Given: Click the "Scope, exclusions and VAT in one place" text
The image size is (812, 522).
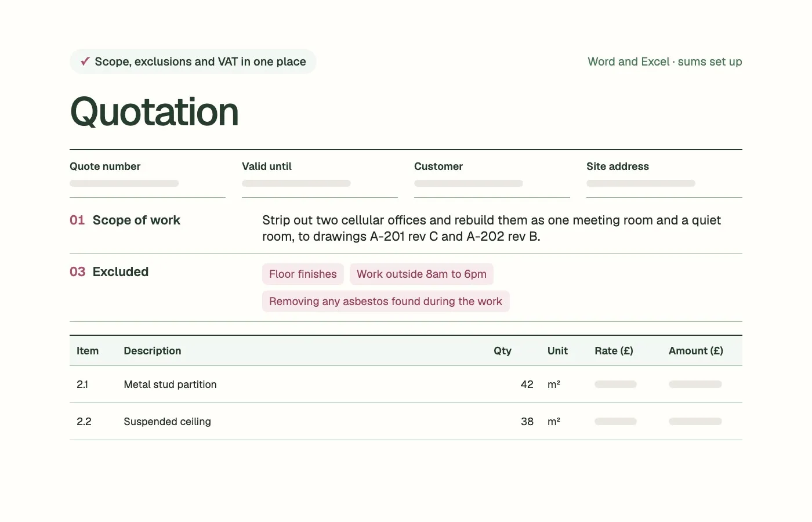Looking at the screenshot, I should pyautogui.click(x=200, y=61).
